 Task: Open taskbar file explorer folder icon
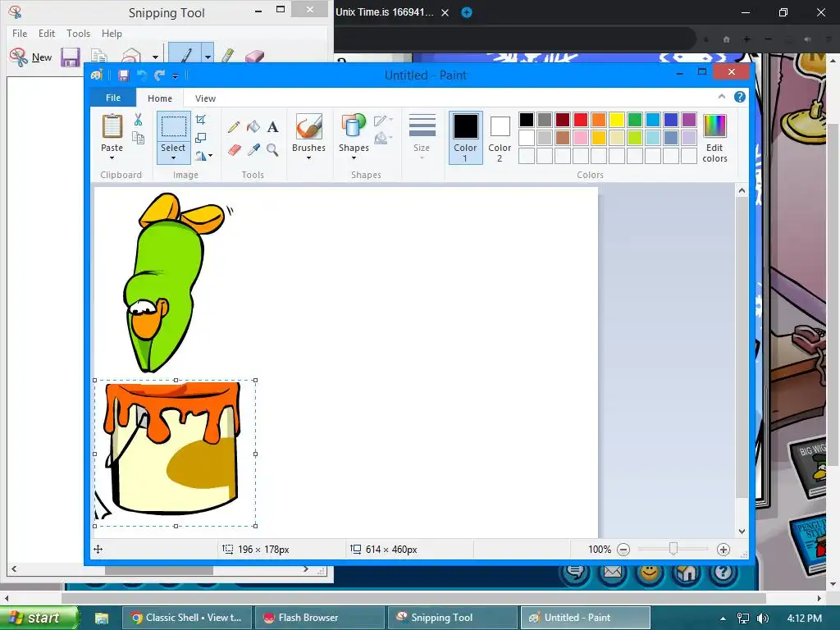pos(102,619)
